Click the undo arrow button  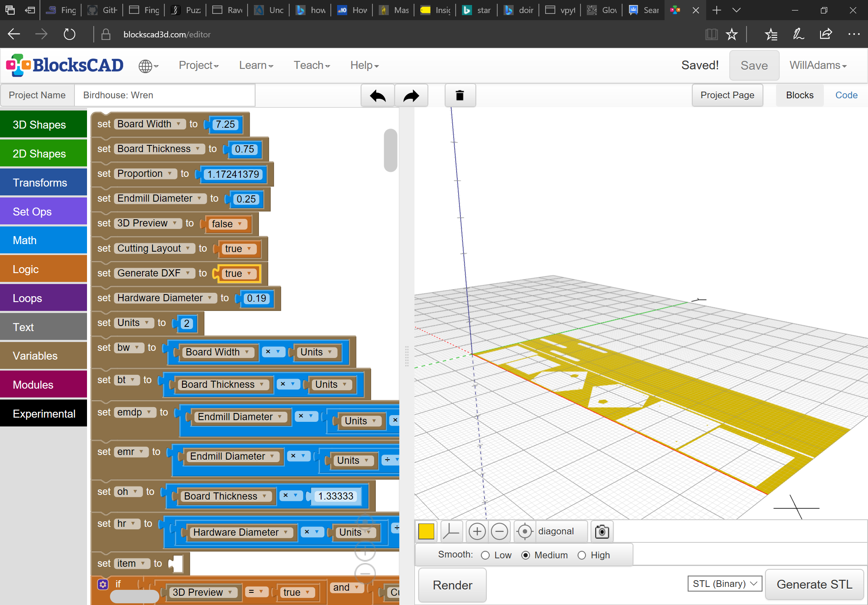pyautogui.click(x=377, y=96)
